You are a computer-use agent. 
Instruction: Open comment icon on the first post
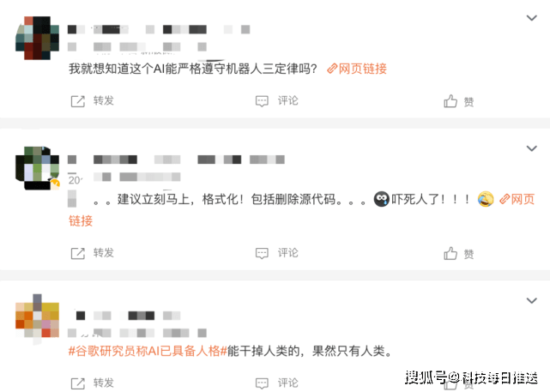(x=262, y=101)
